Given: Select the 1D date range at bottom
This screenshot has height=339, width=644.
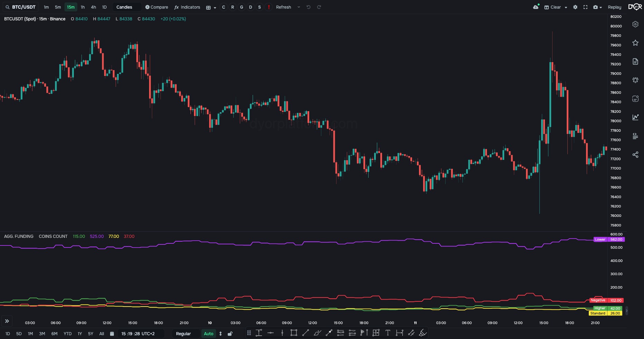Looking at the screenshot, I should tap(8, 333).
